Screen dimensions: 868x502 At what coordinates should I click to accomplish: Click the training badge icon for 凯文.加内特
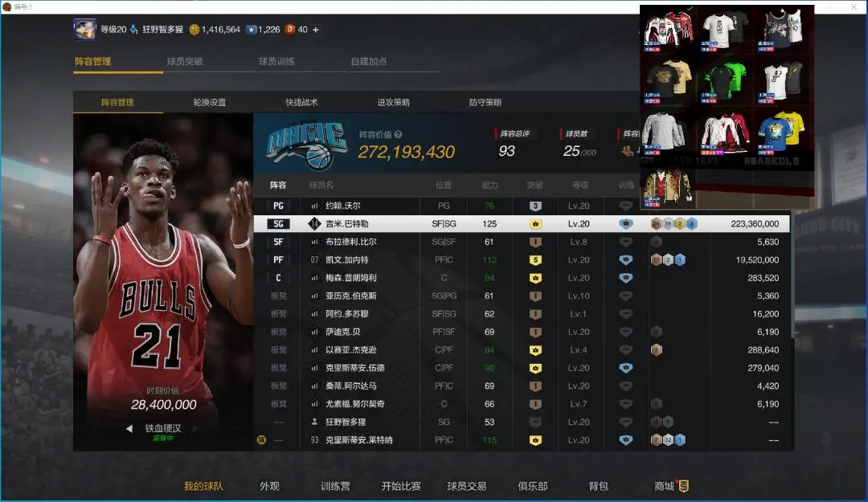[x=624, y=260]
